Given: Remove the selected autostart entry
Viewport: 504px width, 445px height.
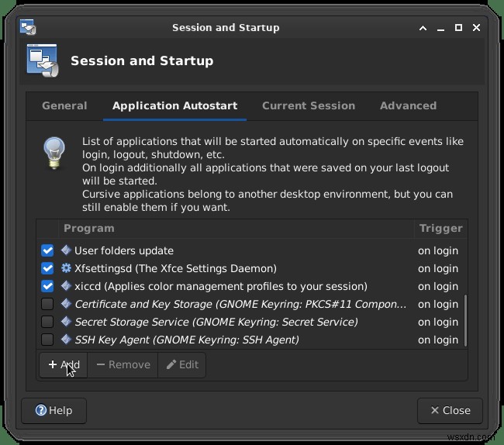Looking at the screenshot, I should click(x=123, y=364).
